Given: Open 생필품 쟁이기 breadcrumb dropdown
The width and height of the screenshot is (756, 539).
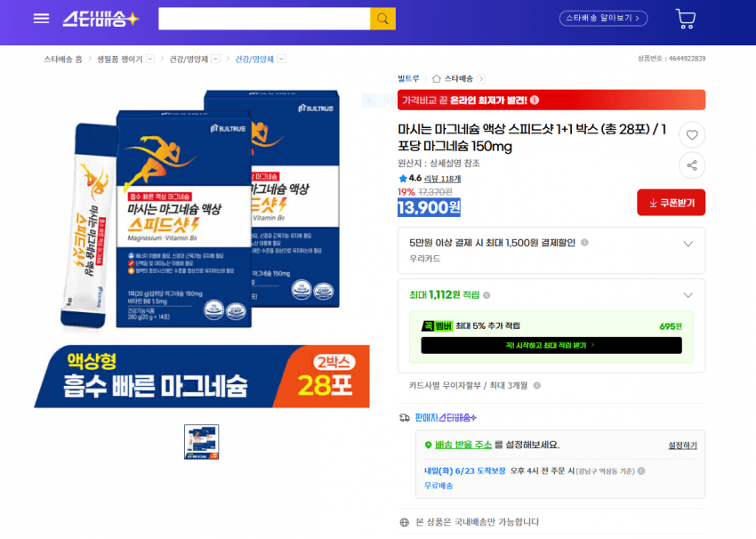Looking at the screenshot, I should [x=150, y=59].
